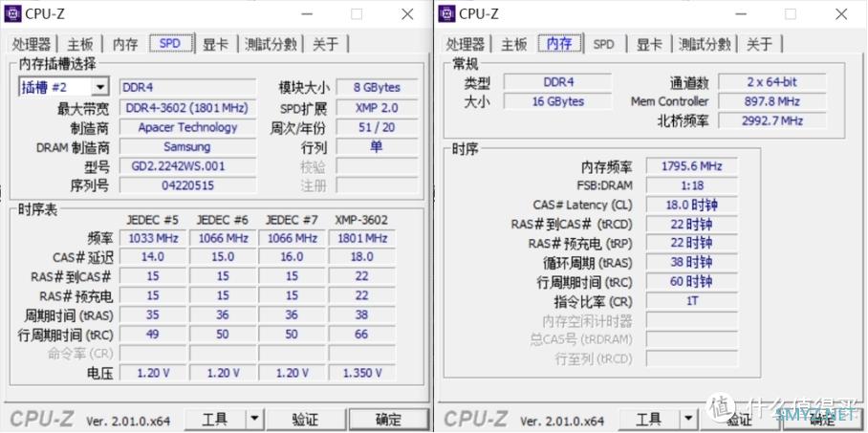Image resolution: width=868 pixels, height=433 pixels.
Task: Click the 2 x 64-bit channel value
Action: (x=772, y=82)
